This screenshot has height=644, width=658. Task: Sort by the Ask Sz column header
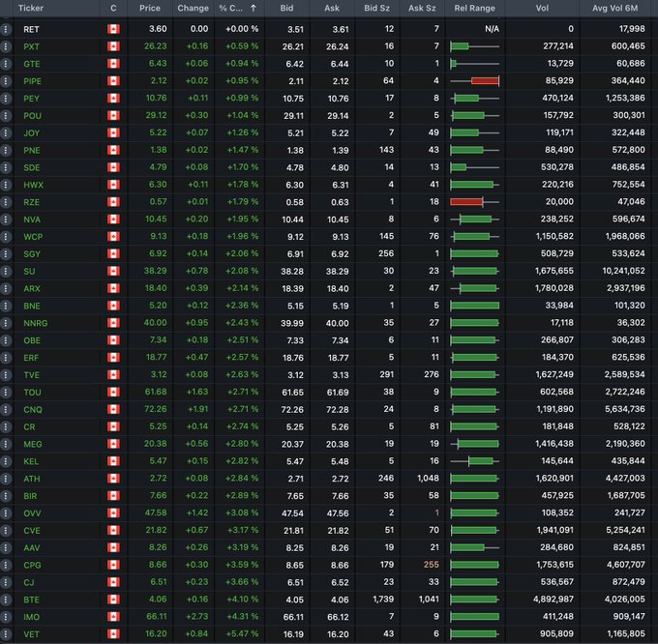(422, 8)
